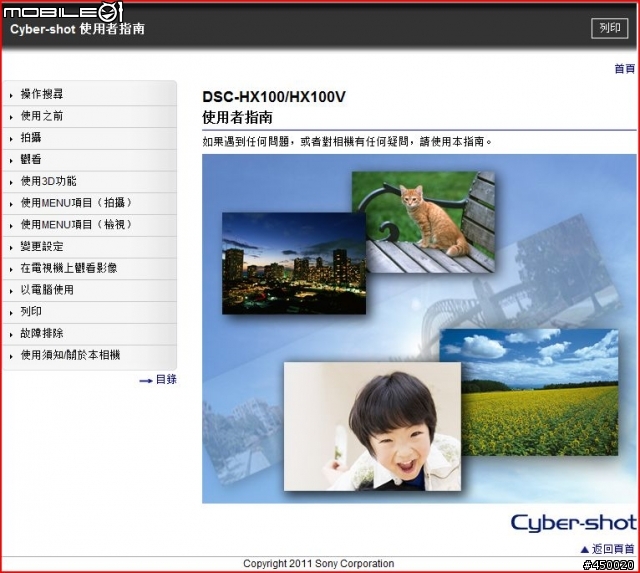Click the Cyber-shot logo at bottom
The image size is (640, 573).
[x=573, y=523]
